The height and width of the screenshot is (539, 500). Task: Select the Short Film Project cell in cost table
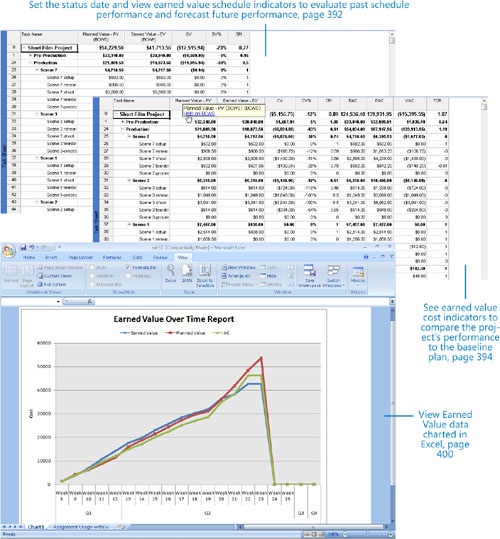point(142,114)
